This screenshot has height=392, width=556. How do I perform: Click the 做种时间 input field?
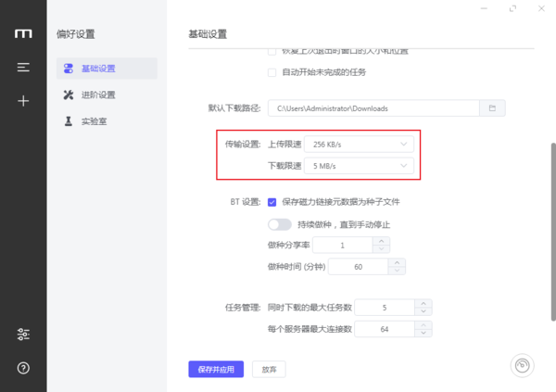[x=358, y=267]
